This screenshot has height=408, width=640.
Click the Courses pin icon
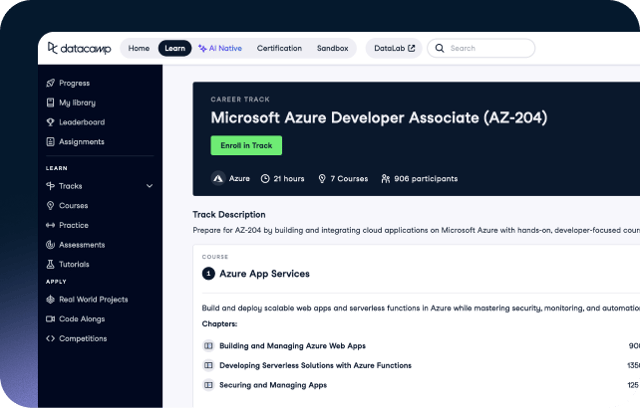point(50,206)
